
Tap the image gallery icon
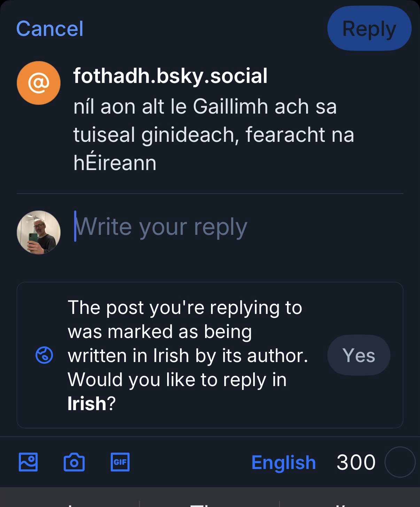pos(28,462)
